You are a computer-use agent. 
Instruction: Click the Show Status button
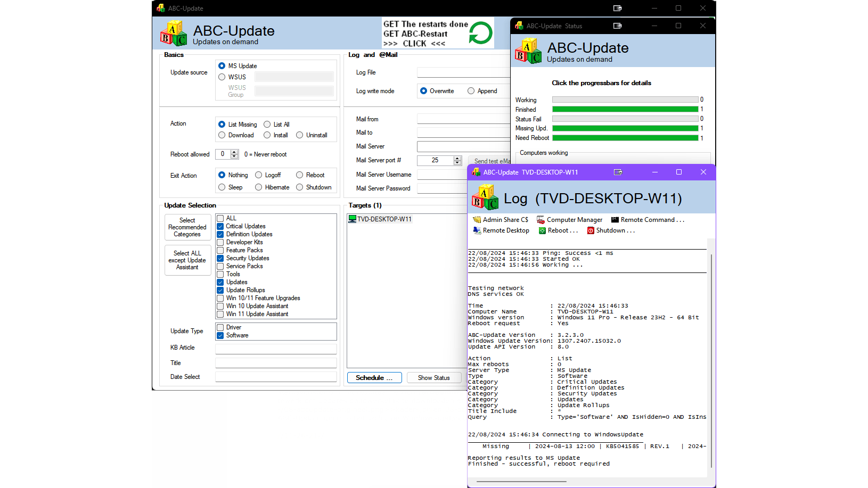coord(434,378)
